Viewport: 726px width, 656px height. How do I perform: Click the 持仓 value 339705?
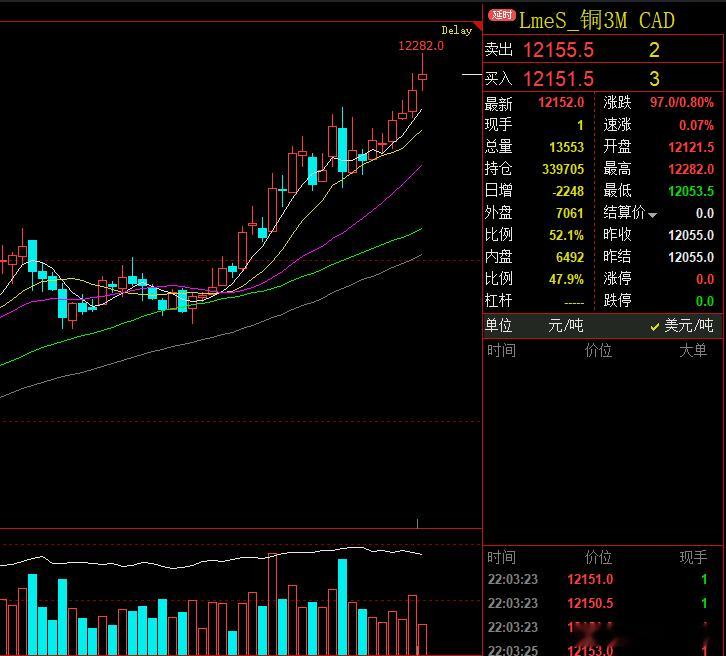[x=563, y=169]
